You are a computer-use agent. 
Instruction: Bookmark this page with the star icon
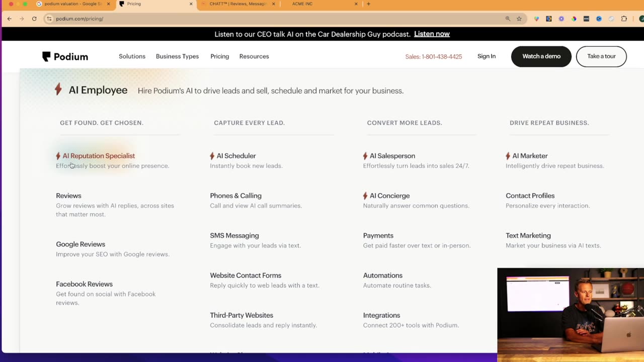519,19
